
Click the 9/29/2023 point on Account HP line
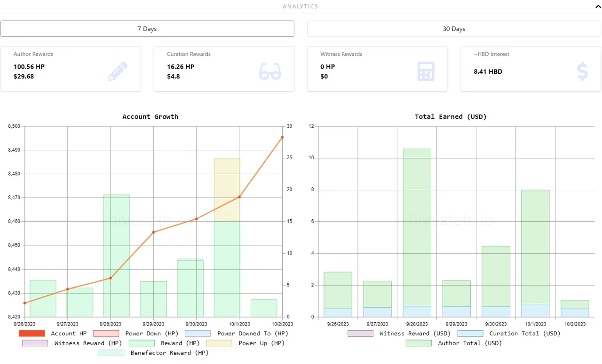153,232
